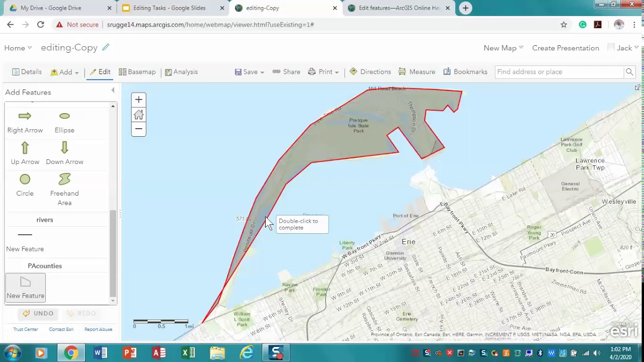Open Excel from the taskbar

coord(188,353)
